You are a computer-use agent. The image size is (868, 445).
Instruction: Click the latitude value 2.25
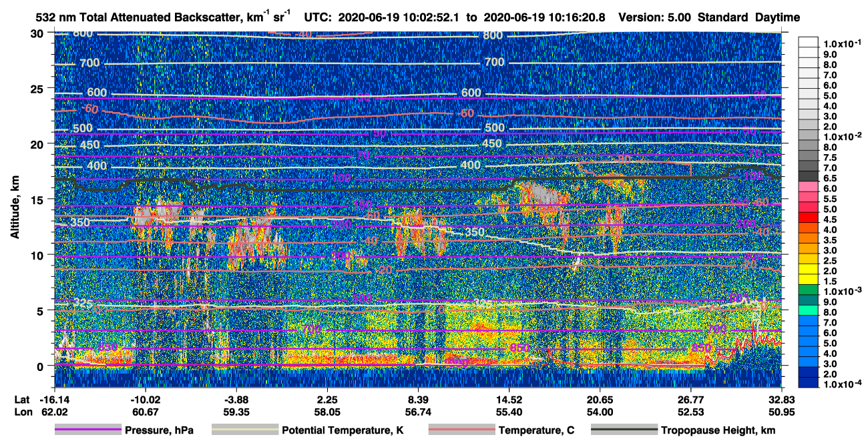point(327,399)
